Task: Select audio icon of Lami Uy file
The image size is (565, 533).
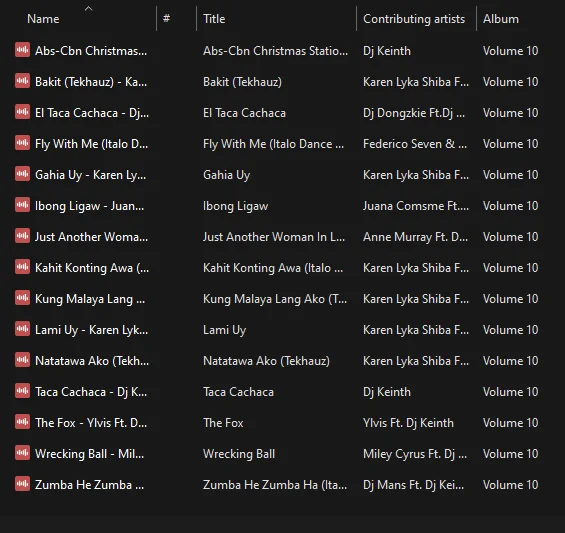Action: (x=22, y=329)
